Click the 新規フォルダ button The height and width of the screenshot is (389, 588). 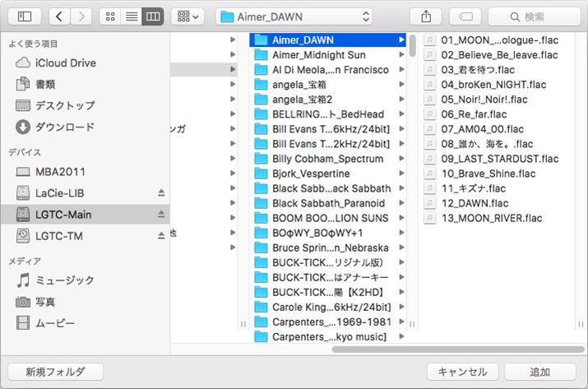[x=55, y=371]
